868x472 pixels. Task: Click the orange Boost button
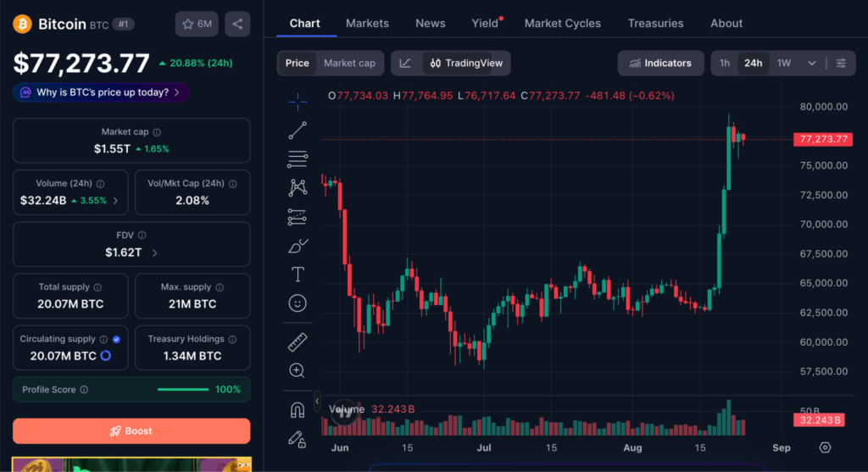[x=131, y=431]
